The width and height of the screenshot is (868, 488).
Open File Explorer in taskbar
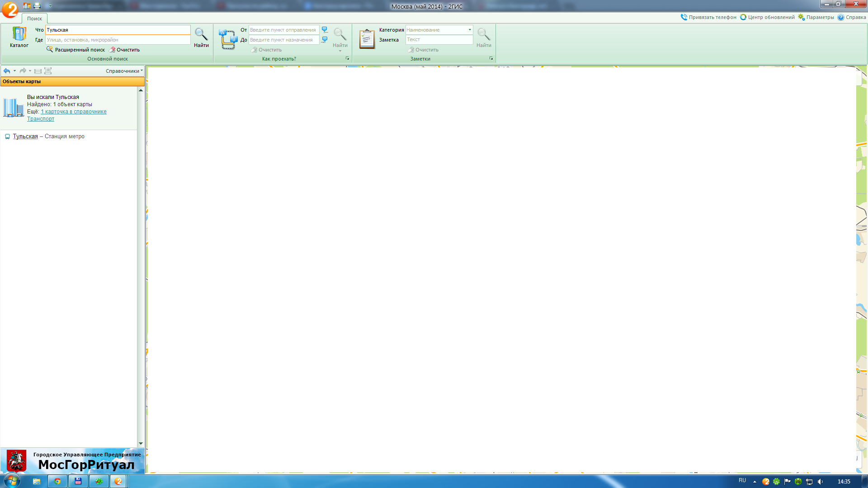click(x=37, y=481)
